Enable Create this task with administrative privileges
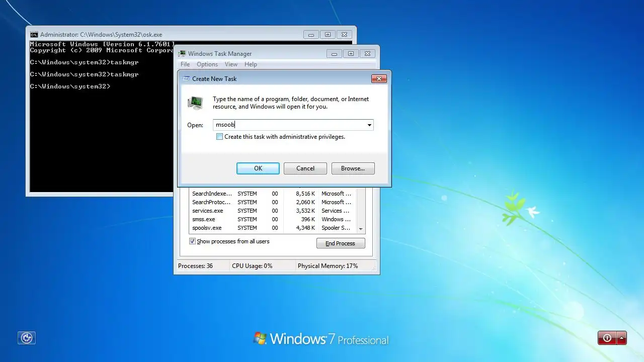This screenshot has height=362, width=644. 219,137
